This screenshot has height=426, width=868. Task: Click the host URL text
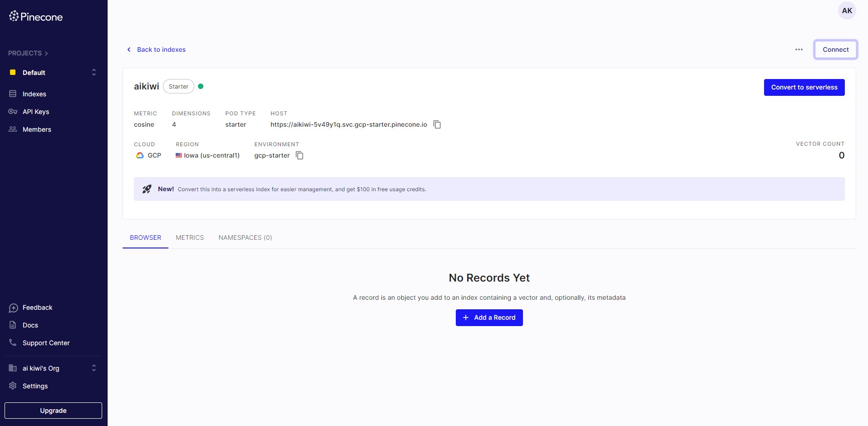coord(349,124)
